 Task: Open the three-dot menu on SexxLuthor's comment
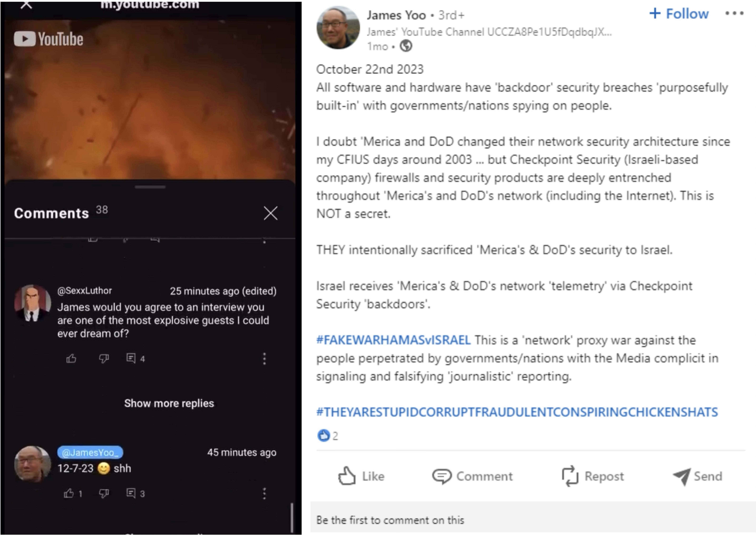click(x=264, y=358)
